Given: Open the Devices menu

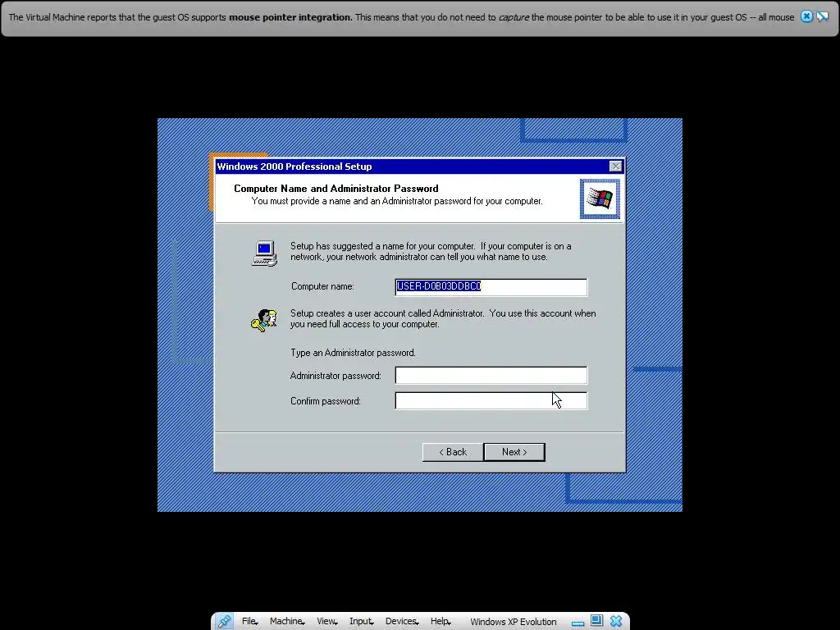Looking at the screenshot, I should 402,621.
